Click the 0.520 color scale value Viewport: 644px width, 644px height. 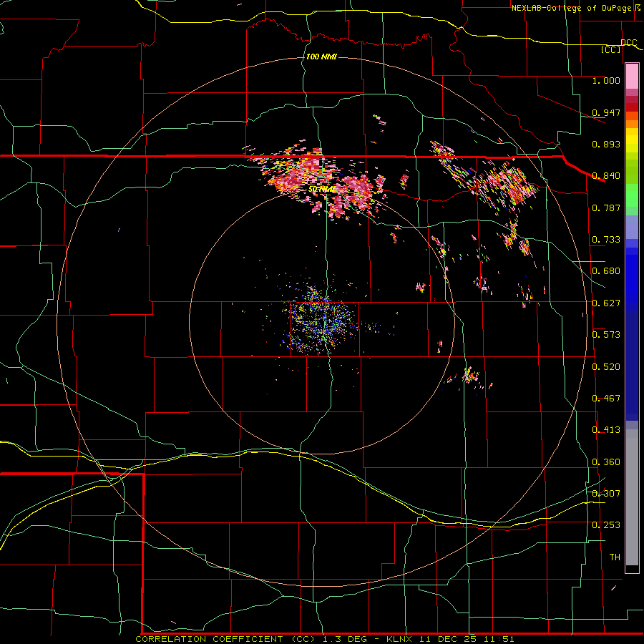[606, 366]
